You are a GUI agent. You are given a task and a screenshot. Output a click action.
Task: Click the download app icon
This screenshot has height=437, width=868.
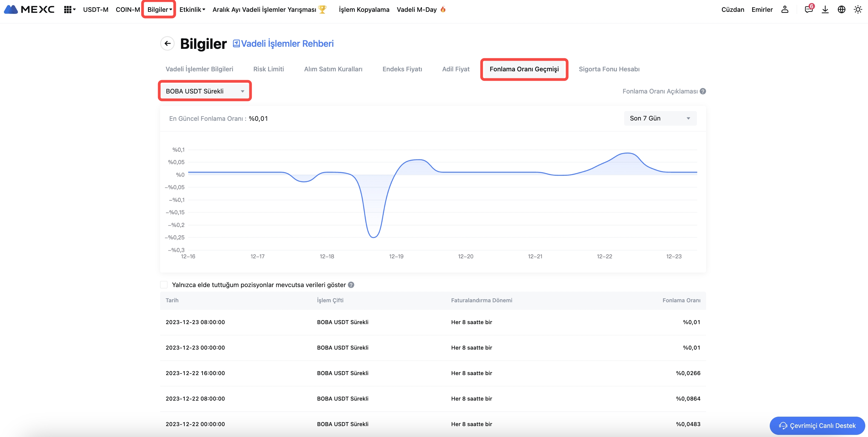(x=825, y=9)
